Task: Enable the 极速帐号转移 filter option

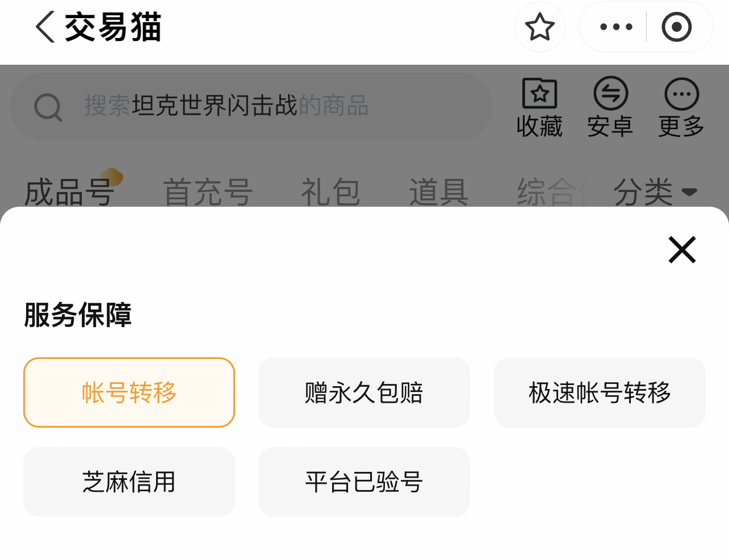Action: coord(600,392)
